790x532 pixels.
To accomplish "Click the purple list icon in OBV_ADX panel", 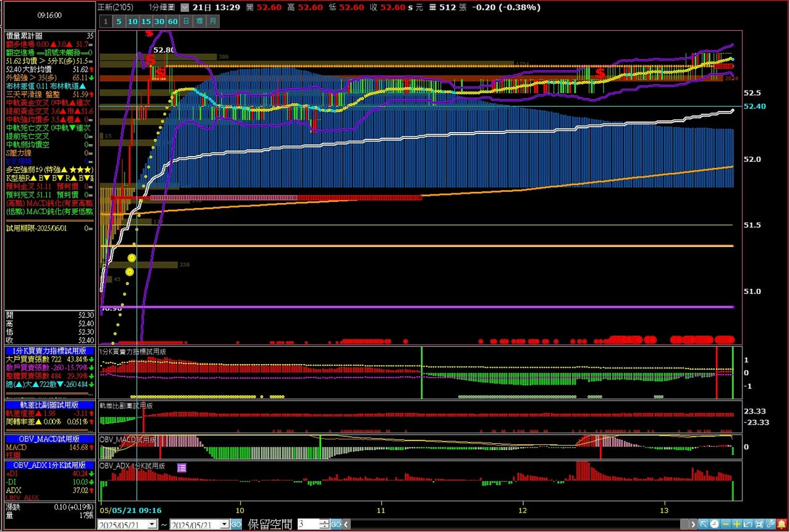I will click(181, 468).
